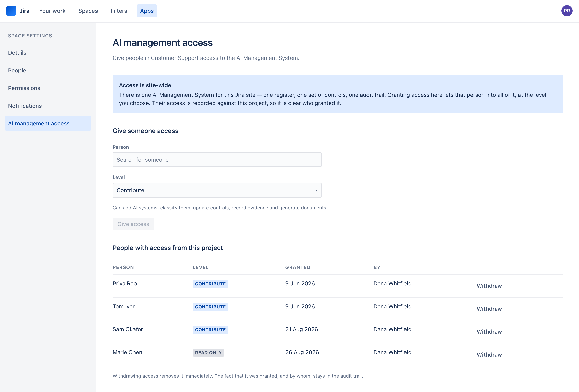Click the Priya Rao name cell
Viewport: 579px width, 392px height.
[125, 283]
